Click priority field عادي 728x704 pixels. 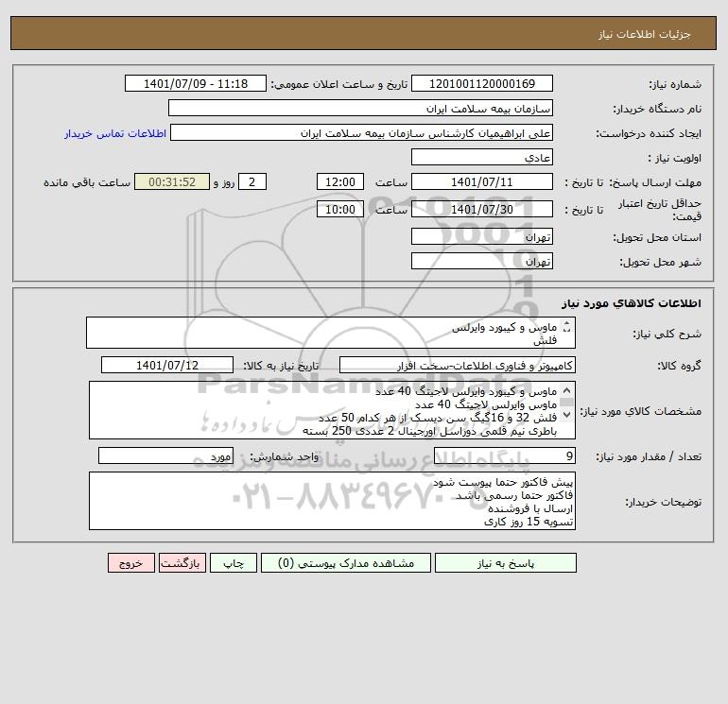click(x=482, y=157)
